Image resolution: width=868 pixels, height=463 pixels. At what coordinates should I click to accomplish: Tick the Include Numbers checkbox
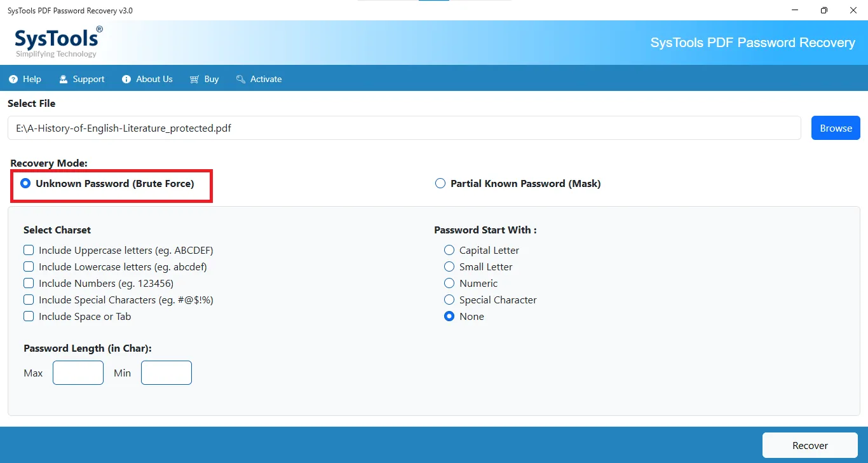click(29, 283)
